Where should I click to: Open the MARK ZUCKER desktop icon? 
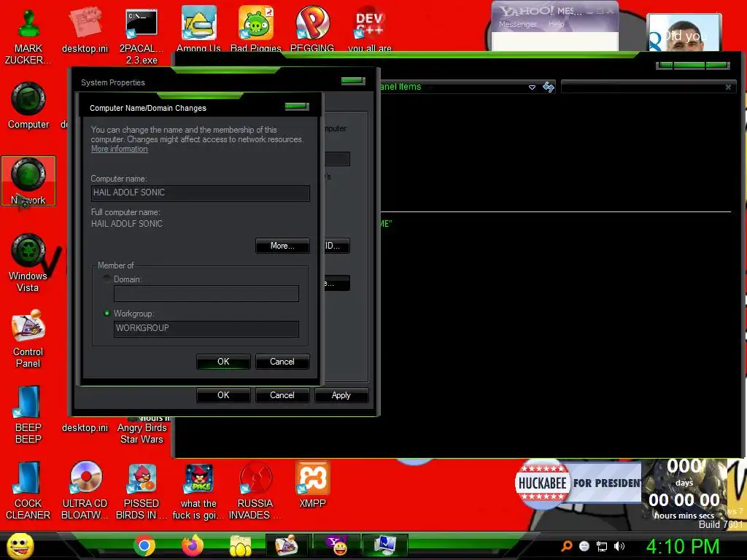28,36
